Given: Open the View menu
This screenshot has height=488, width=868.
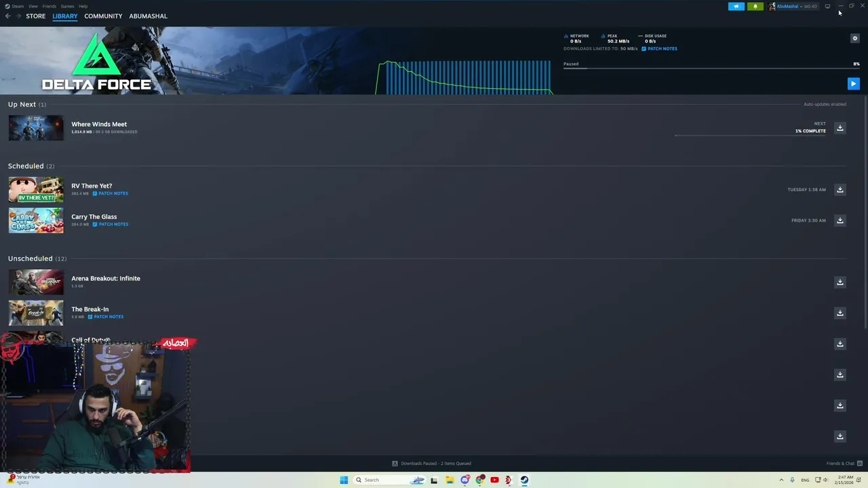Looking at the screenshot, I should (33, 6).
